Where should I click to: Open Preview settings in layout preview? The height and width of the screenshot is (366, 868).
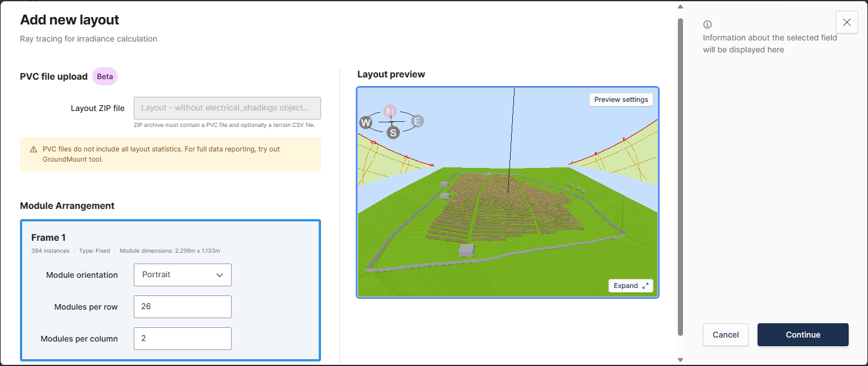[x=620, y=100]
